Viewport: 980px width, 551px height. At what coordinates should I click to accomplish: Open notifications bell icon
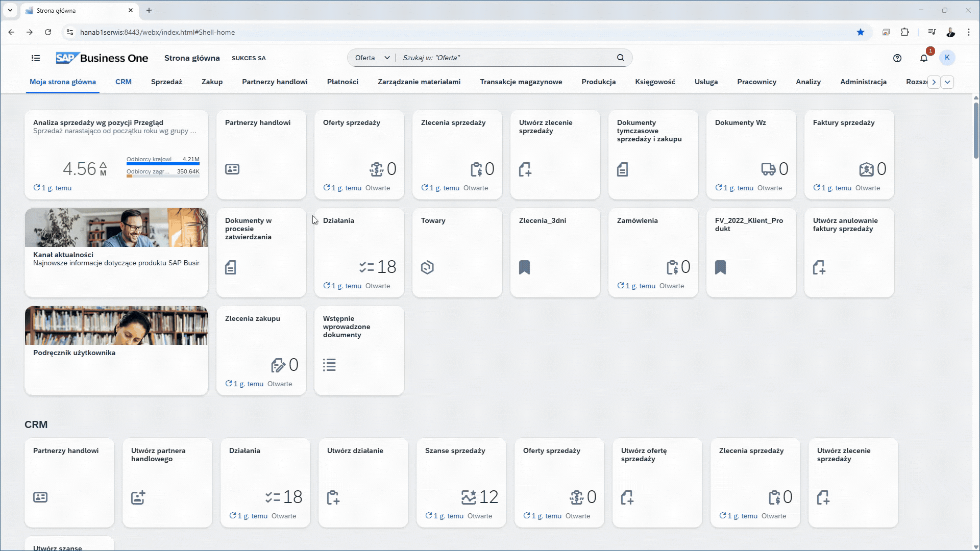pos(924,58)
